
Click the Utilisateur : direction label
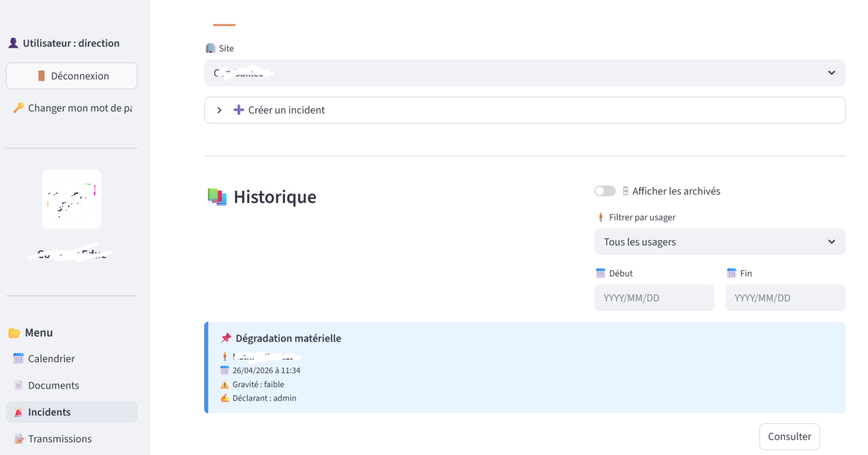click(x=71, y=43)
